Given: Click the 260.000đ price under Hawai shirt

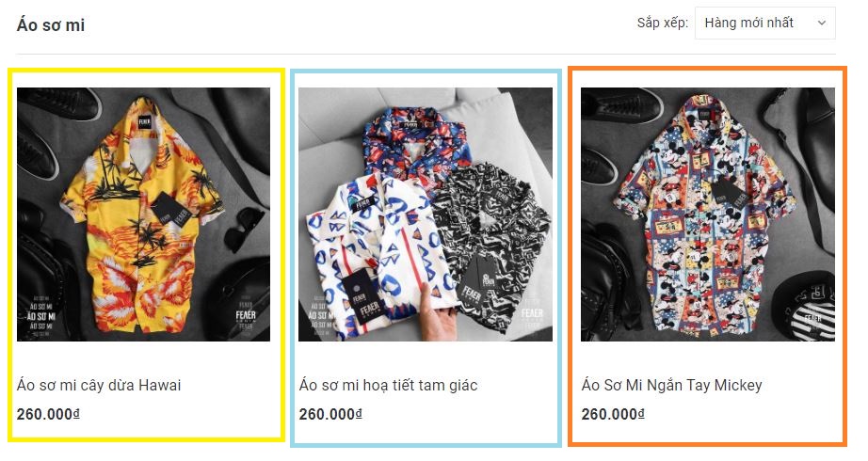Looking at the screenshot, I should point(48,414).
